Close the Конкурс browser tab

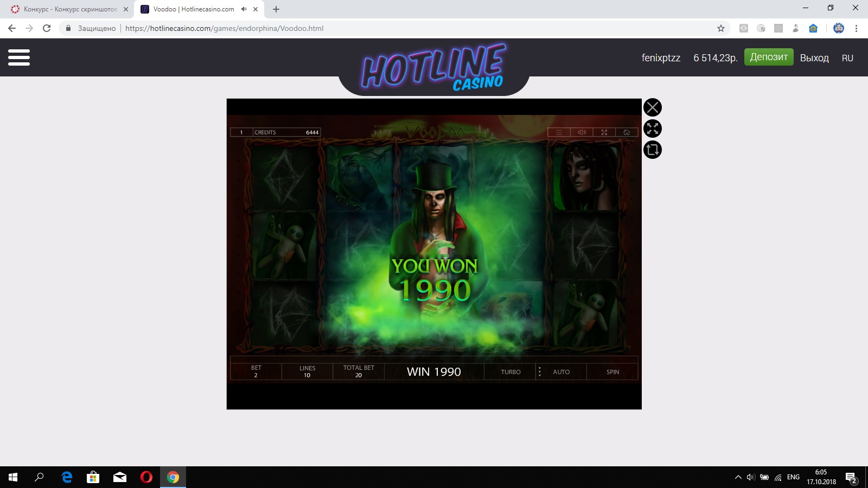(126, 9)
